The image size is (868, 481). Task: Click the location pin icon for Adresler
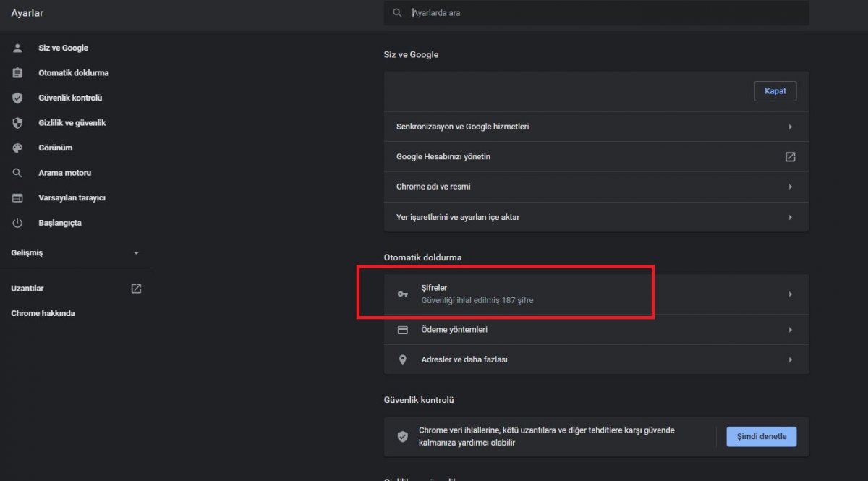pos(403,359)
